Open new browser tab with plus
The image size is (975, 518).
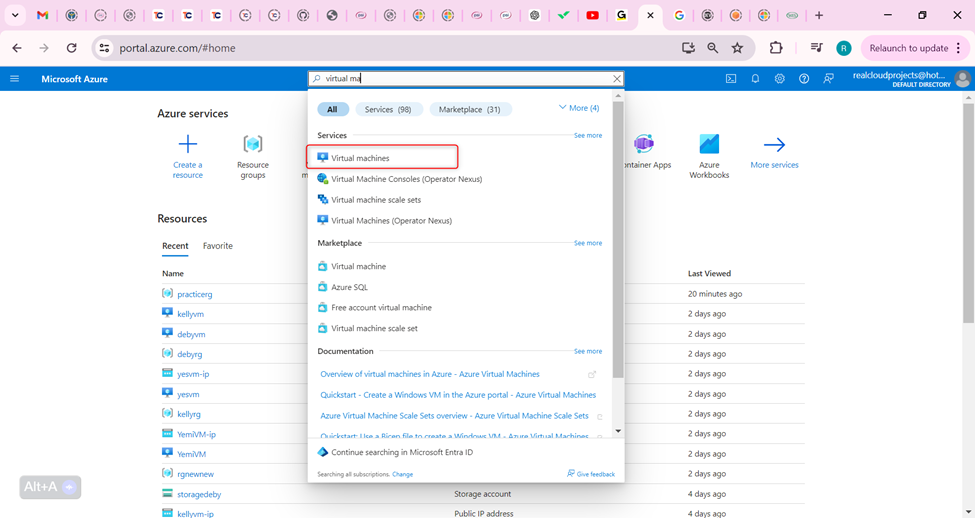tap(819, 16)
